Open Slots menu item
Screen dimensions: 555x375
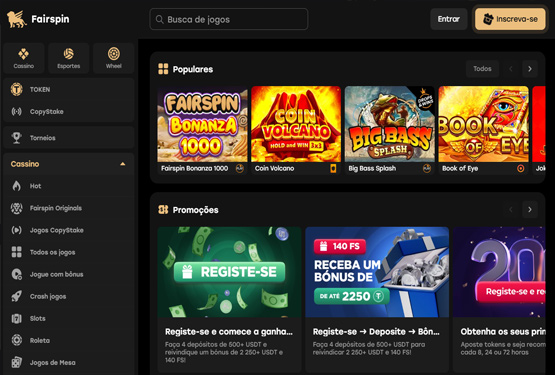tap(69, 318)
